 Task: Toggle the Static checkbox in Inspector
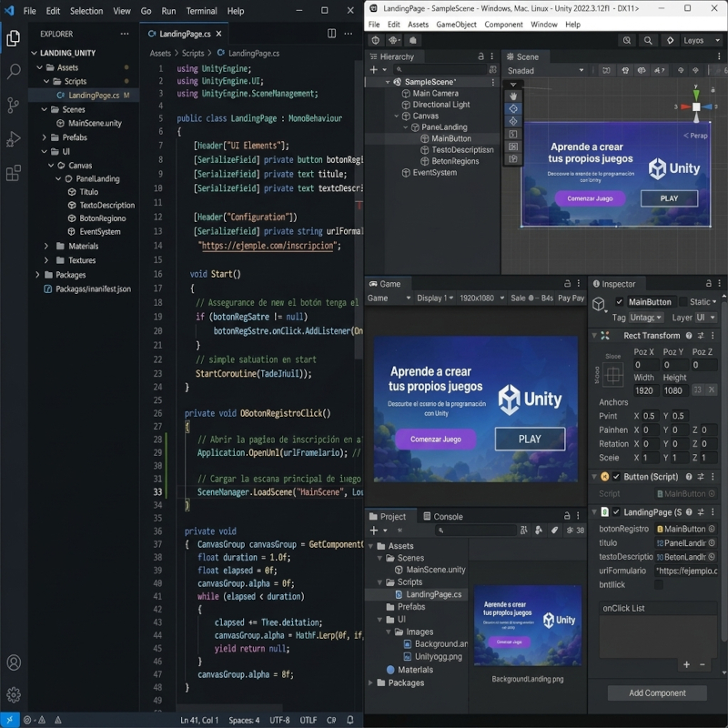pyautogui.click(x=683, y=302)
